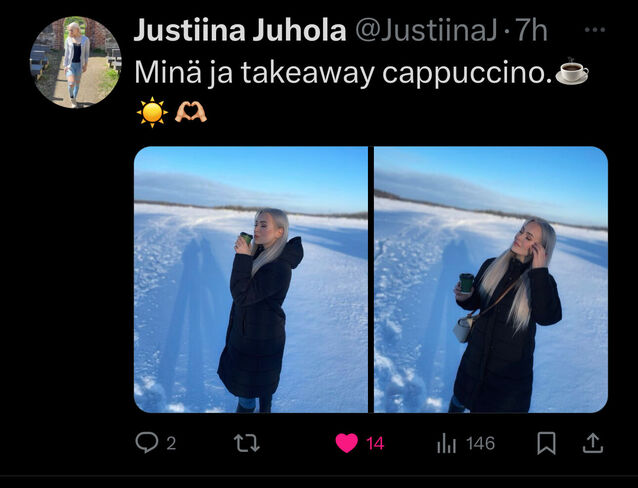
Task: Open Justiina Juhola's profile picture
Action: [76, 62]
